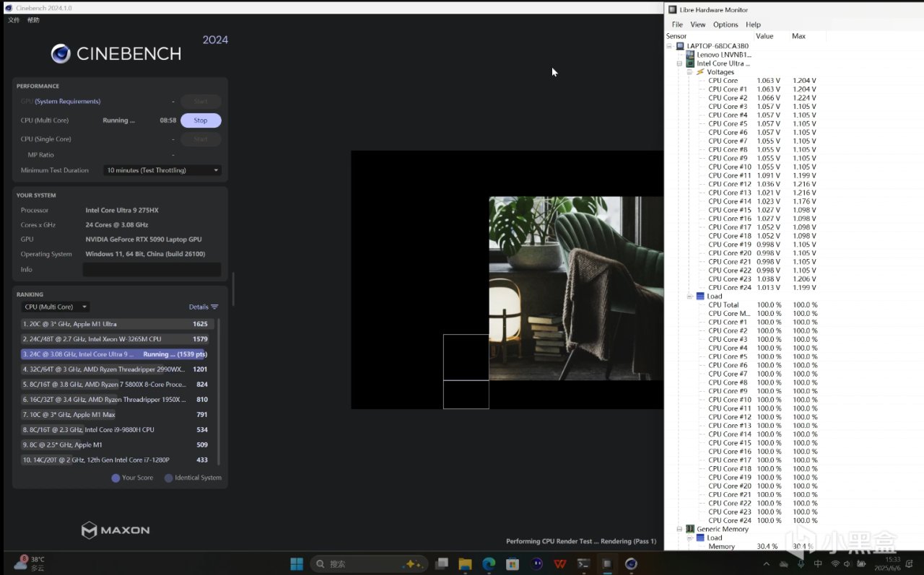Open the File menu in Libre Hardware Monitor

(x=677, y=25)
